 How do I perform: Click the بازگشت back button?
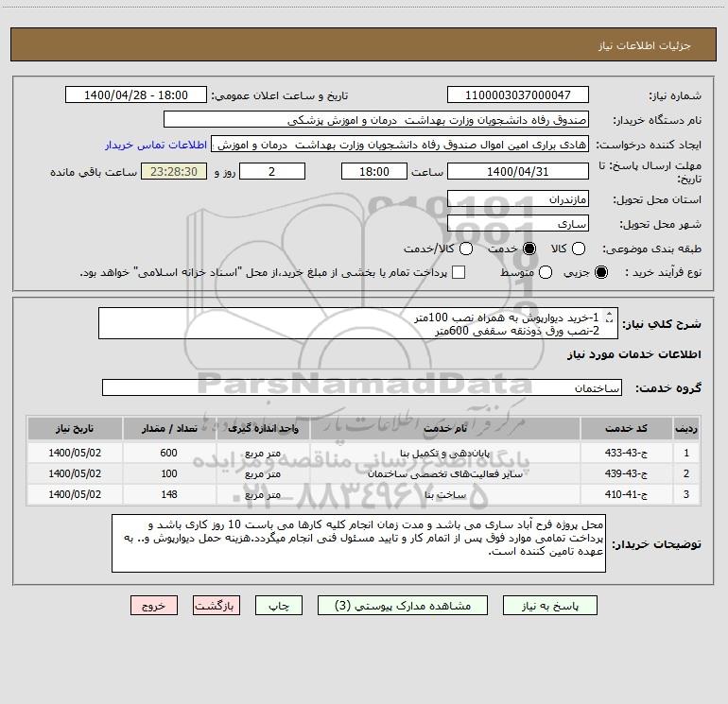click(x=217, y=606)
